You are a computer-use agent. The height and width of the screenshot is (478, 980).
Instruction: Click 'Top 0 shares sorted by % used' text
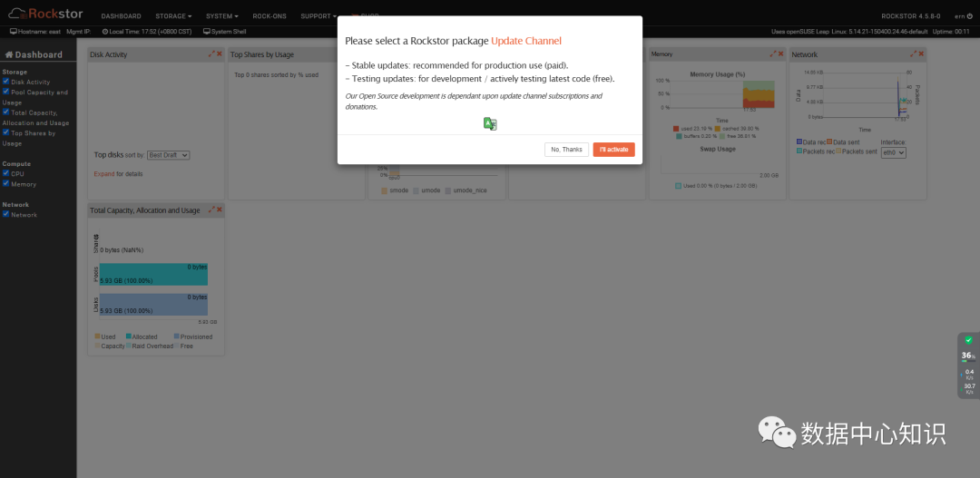point(276,75)
